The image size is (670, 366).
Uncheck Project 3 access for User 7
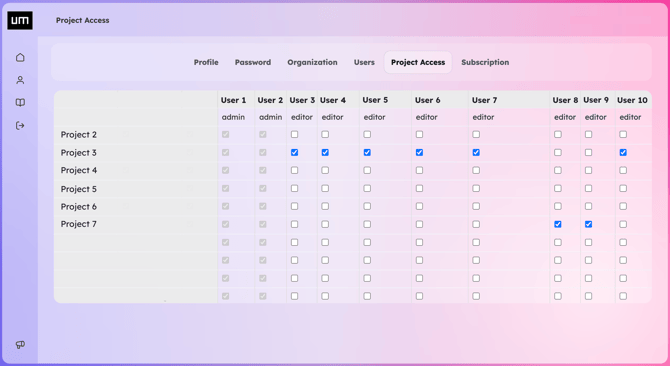click(476, 152)
